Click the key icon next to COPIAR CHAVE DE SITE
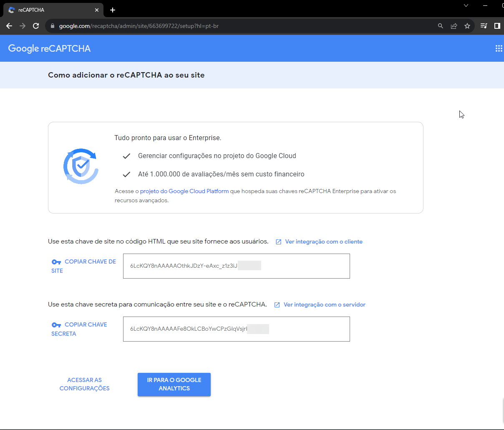 pyautogui.click(x=56, y=262)
